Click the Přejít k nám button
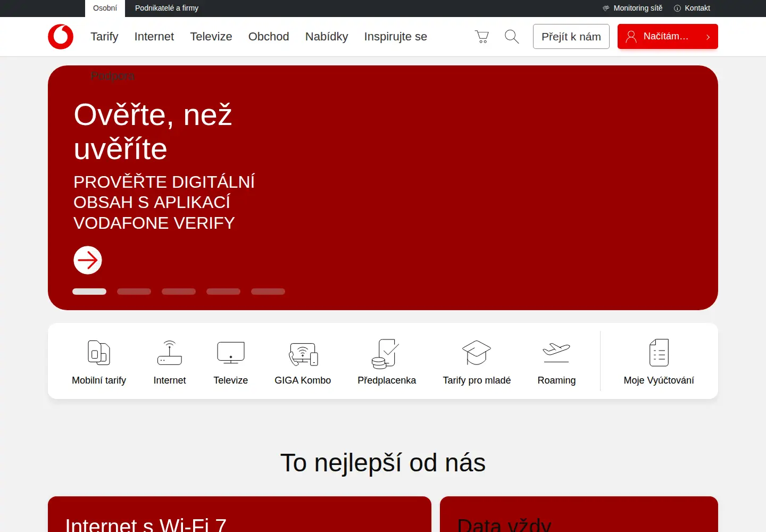This screenshot has height=532, width=766. coord(571,37)
